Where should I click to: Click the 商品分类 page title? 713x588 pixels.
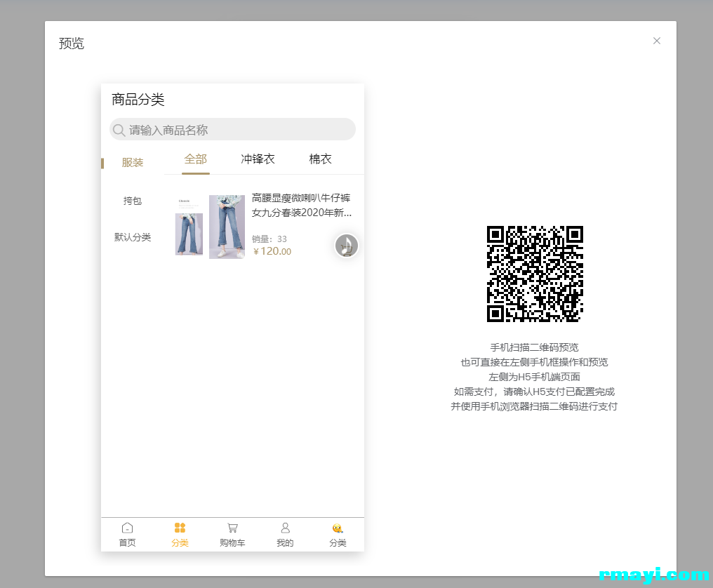(x=138, y=100)
